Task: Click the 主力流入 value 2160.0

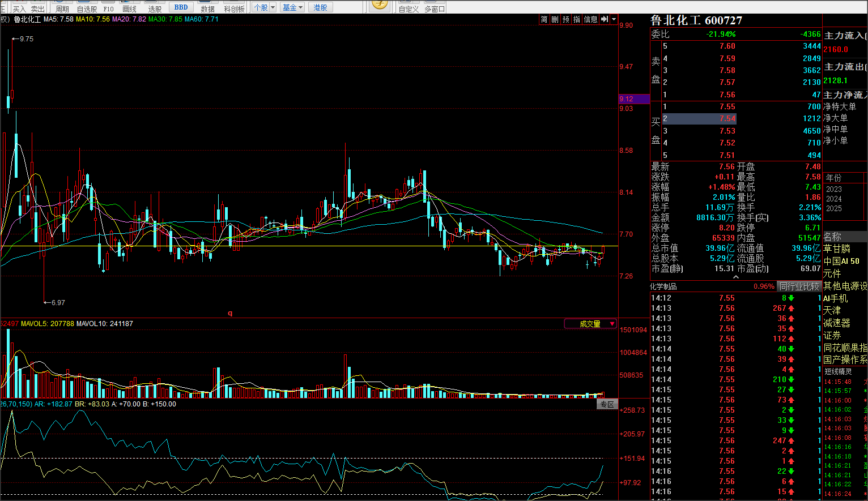Action: point(836,49)
